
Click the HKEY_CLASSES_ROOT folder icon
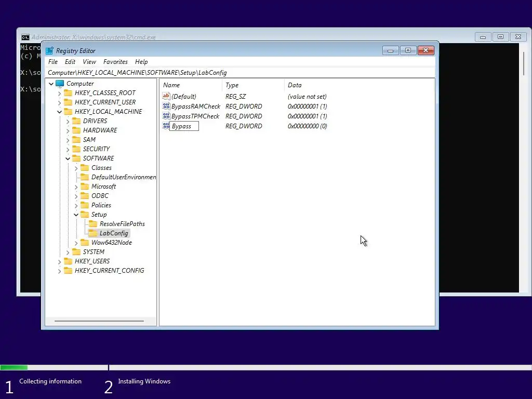pos(68,93)
